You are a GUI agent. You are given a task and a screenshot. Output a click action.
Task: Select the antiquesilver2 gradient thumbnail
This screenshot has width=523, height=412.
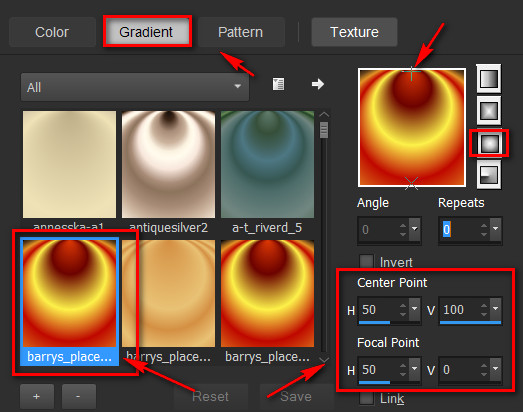point(168,164)
